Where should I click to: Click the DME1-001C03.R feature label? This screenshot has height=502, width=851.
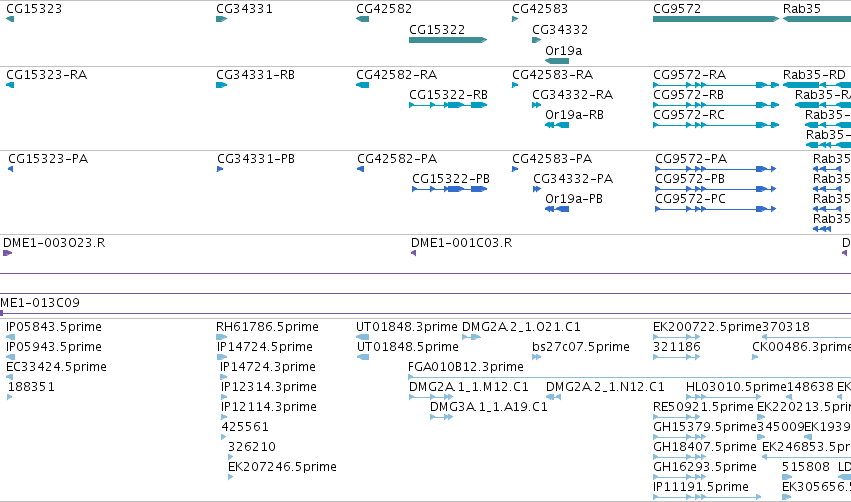pyautogui.click(x=461, y=243)
